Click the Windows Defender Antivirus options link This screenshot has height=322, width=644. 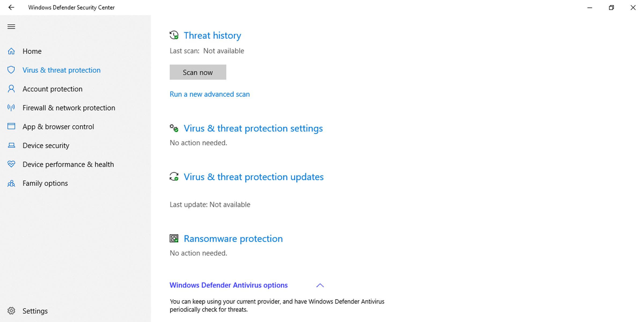tap(229, 285)
